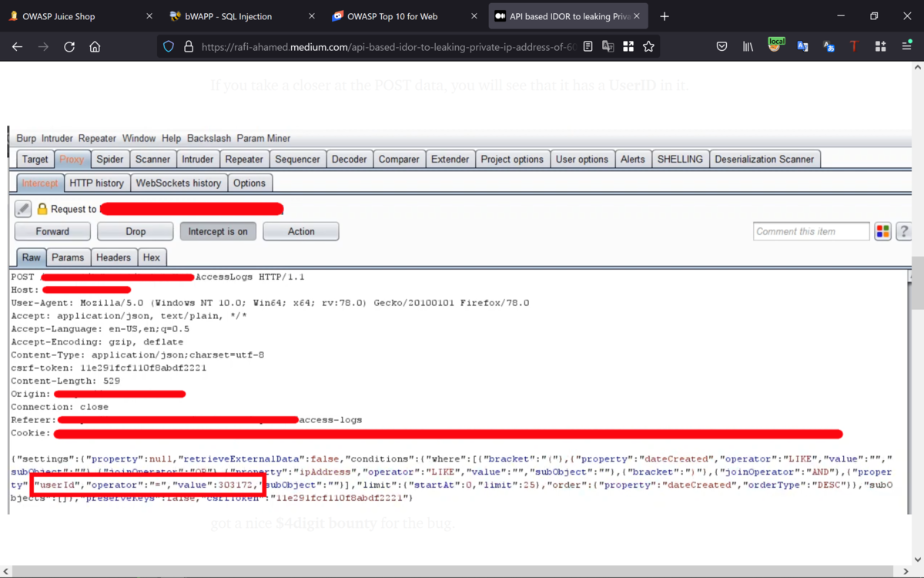924x578 pixels.
Task: Switch to OWASP Juice Shop tab
Action: click(81, 16)
